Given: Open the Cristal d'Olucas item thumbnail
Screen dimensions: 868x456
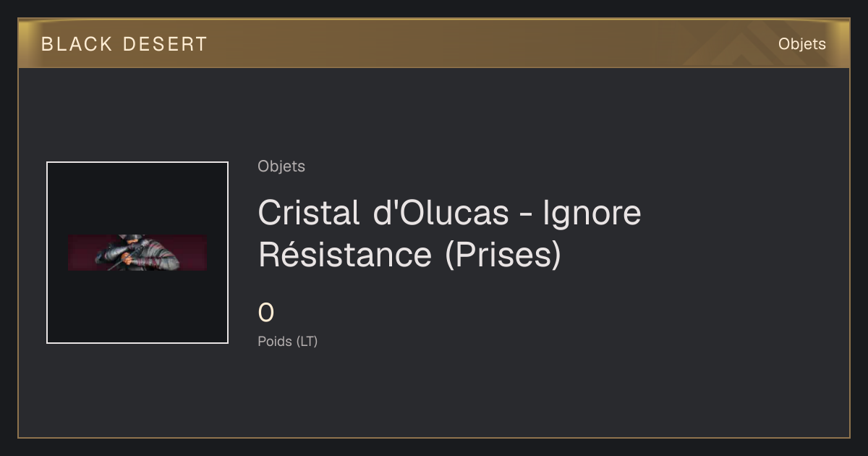Looking at the screenshot, I should point(137,253).
